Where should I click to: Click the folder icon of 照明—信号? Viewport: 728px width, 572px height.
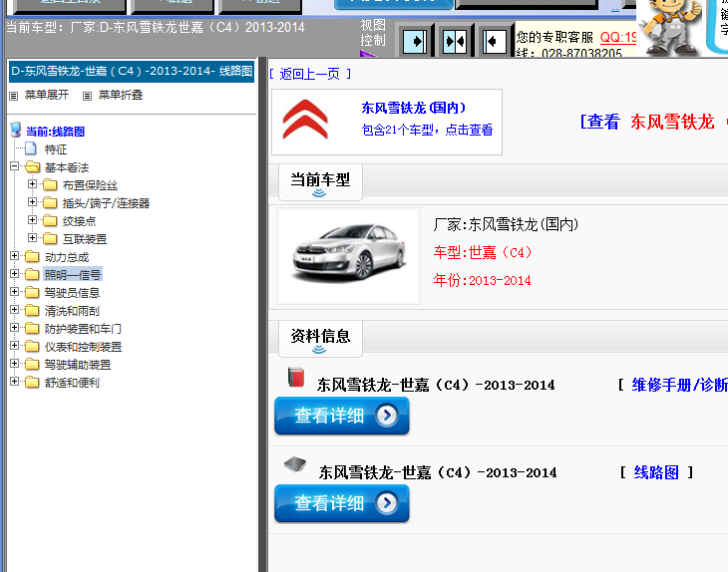(x=33, y=275)
